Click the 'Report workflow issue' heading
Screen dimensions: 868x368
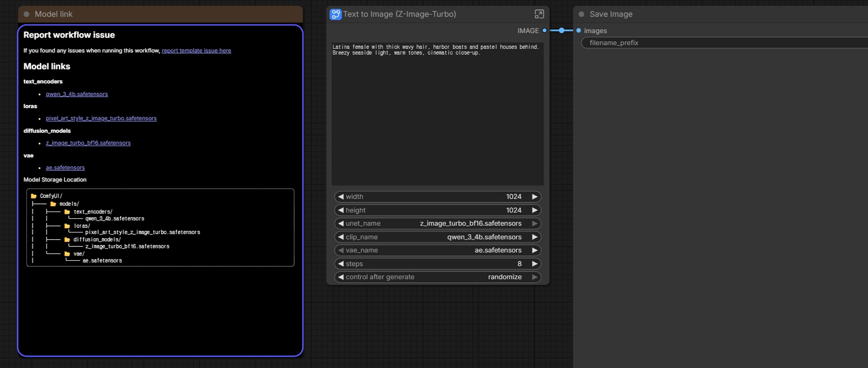(x=69, y=35)
